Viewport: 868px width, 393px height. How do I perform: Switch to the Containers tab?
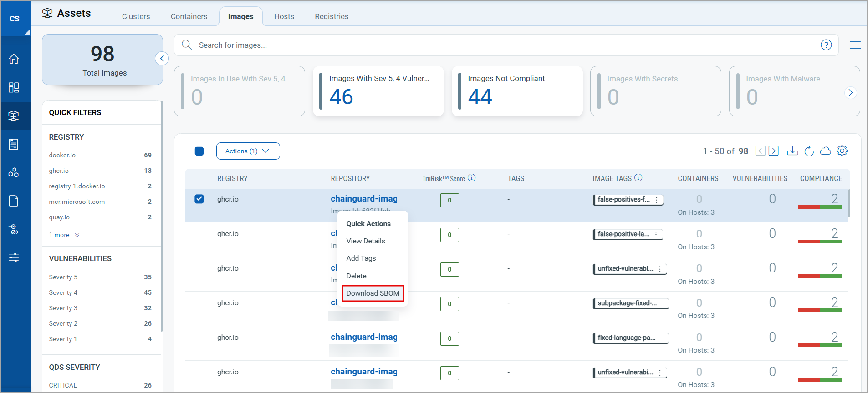pyautogui.click(x=189, y=16)
